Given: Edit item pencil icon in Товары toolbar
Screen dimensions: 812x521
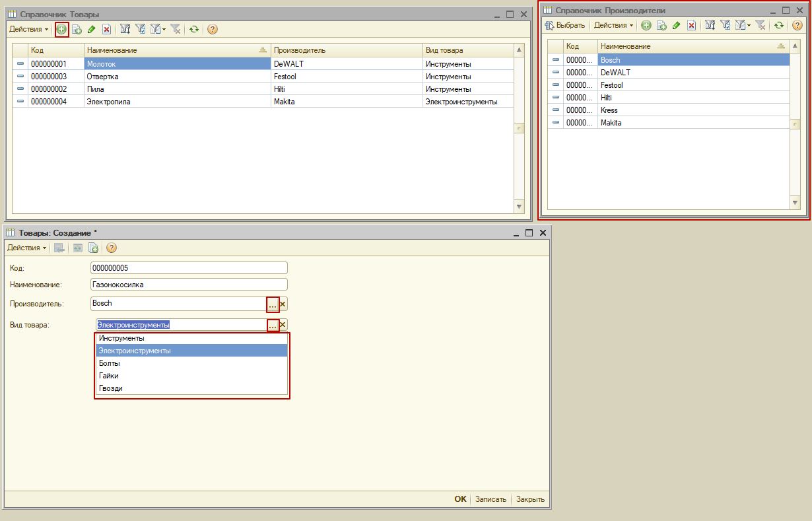Looking at the screenshot, I should [x=91, y=29].
